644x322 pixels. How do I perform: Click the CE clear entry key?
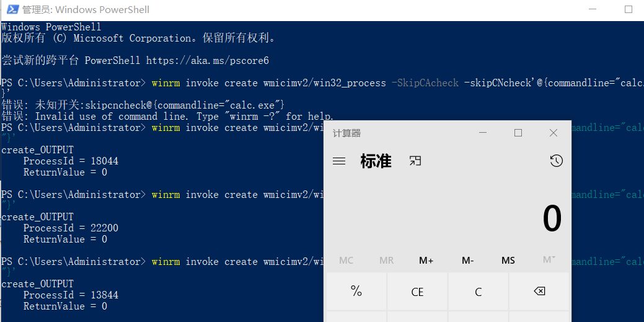tap(417, 292)
